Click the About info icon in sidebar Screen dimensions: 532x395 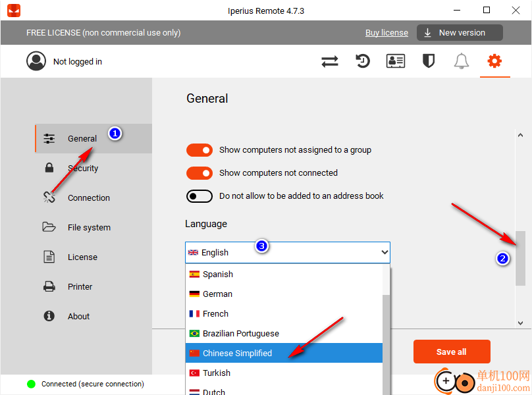pyautogui.click(x=49, y=316)
